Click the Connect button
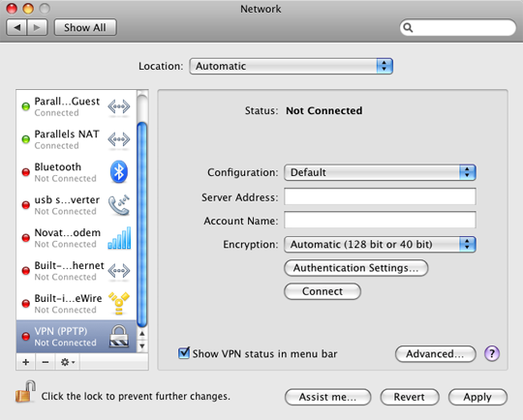Viewport: 523px width, 420px height. (323, 291)
